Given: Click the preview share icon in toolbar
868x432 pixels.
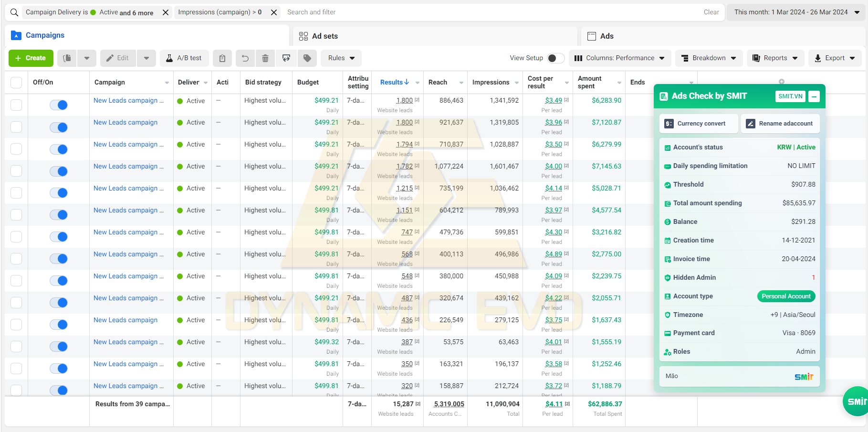Looking at the screenshot, I should point(286,58).
